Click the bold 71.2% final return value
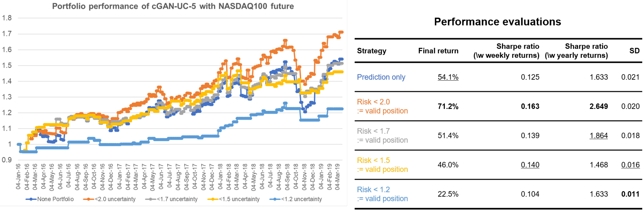The width and height of the screenshot is (644, 212). [448, 106]
